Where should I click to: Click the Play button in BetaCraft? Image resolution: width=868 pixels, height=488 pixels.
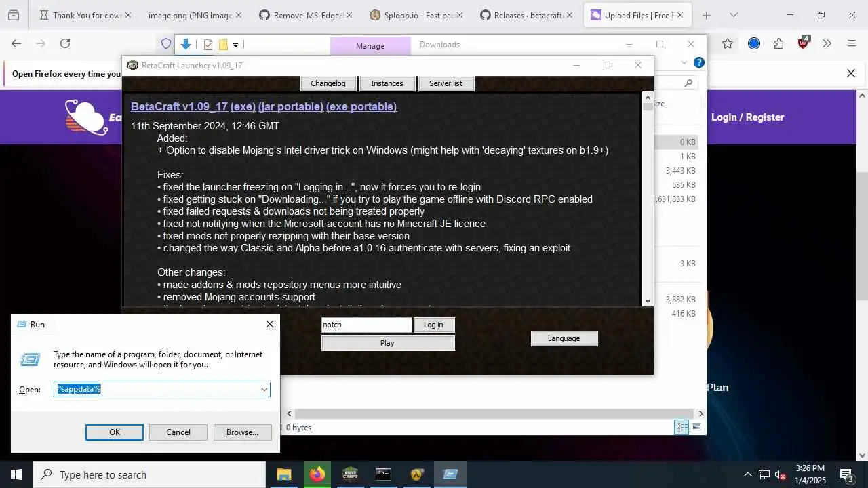pyautogui.click(x=387, y=343)
